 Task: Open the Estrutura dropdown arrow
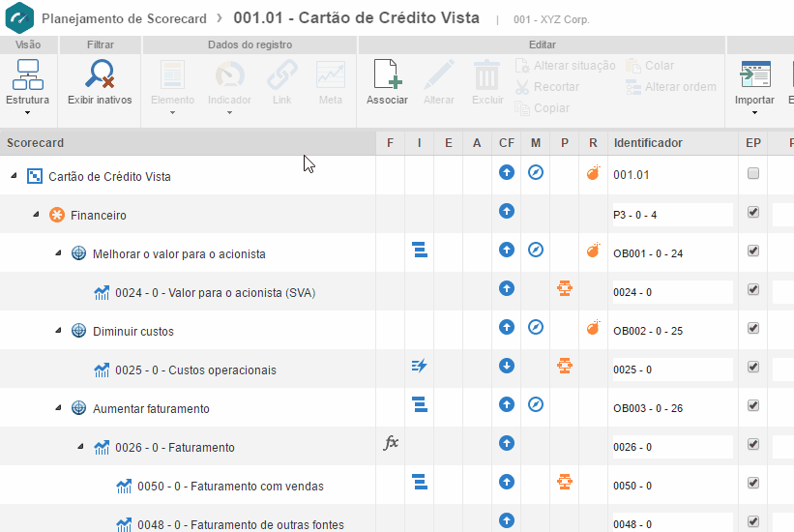[x=27, y=112]
